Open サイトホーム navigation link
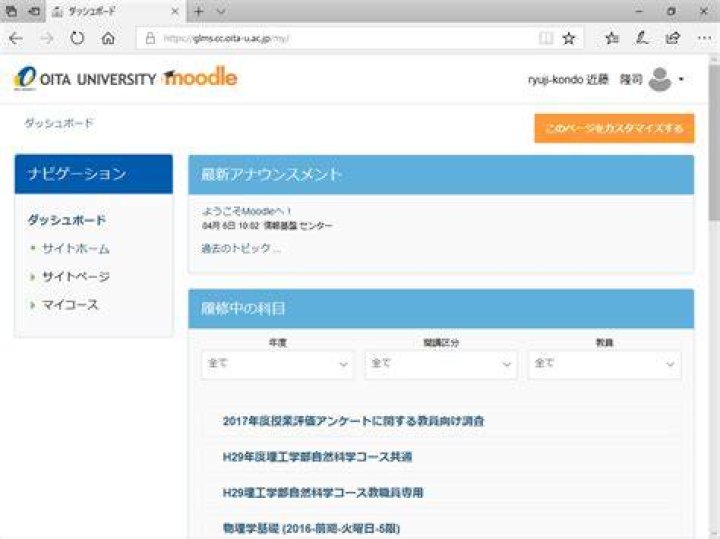Screen dimensions: 720x539 76,248
